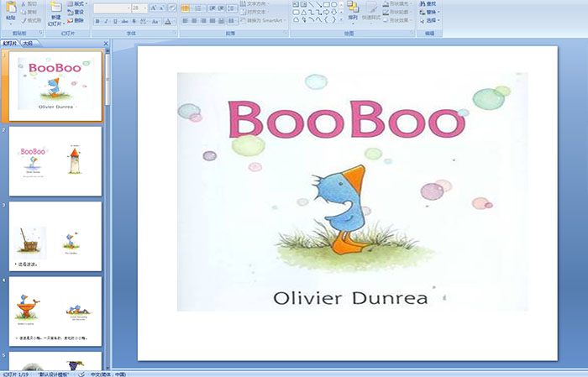This screenshot has width=588, height=377.
Task: Toggle Underline formatting
Action: pyautogui.click(x=115, y=21)
